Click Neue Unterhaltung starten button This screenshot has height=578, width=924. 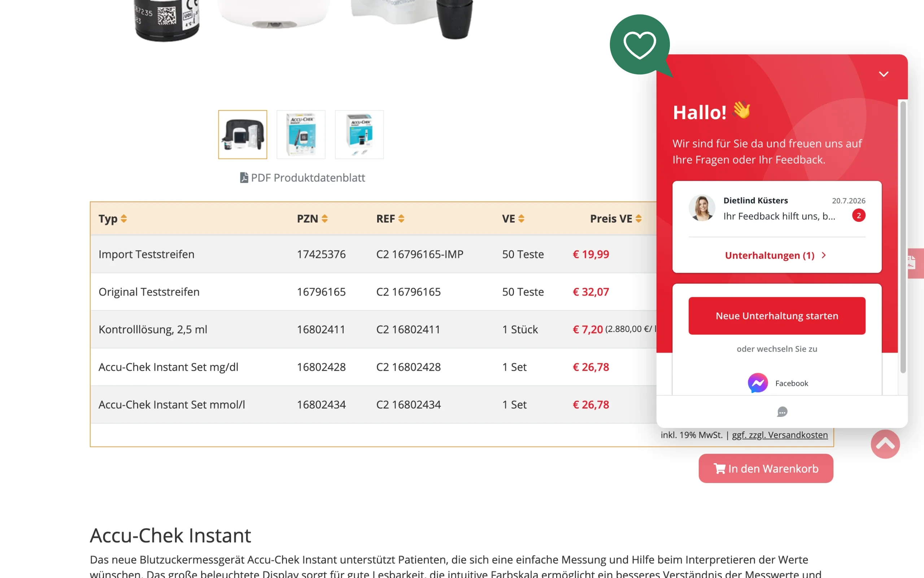pyautogui.click(x=777, y=316)
